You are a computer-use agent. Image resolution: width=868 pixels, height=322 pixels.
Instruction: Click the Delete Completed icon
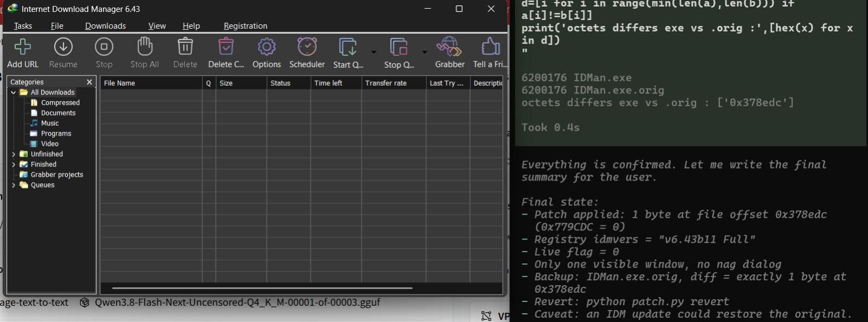click(226, 47)
